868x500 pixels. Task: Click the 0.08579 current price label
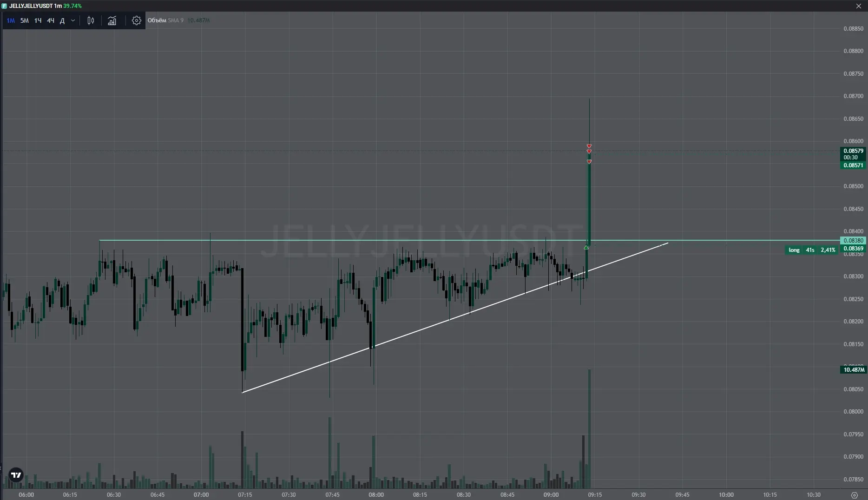click(853, 151)
